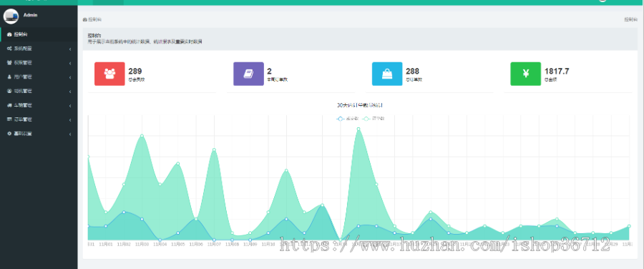Toggle the green series in chart legend

click(x=373, y=119)
